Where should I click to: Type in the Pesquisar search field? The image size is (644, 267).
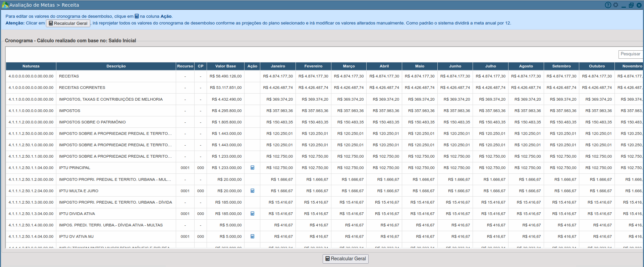630,54
